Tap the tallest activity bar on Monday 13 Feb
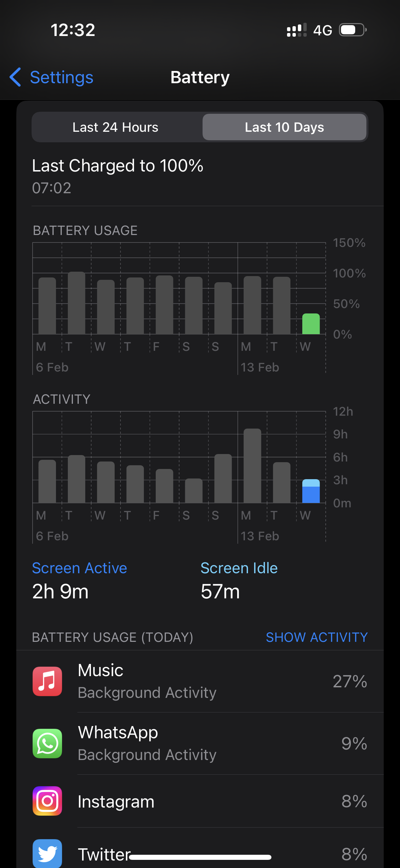The width and height of the screenshot is (400, 868). [252, 466]
